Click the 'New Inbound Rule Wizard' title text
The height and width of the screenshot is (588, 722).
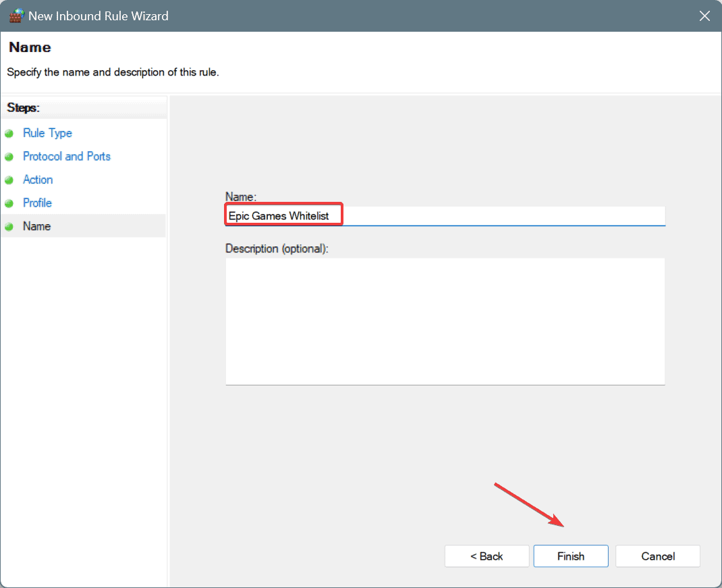99,16
